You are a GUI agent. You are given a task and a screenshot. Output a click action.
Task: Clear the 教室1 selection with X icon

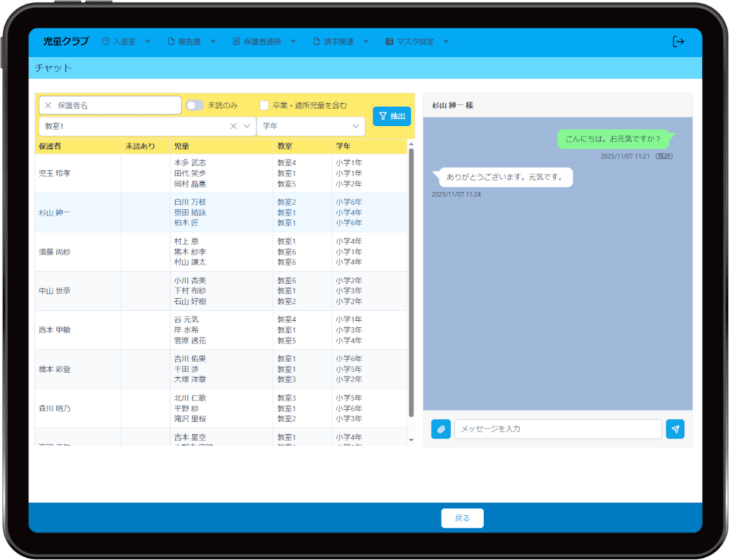tap(233, 126)
